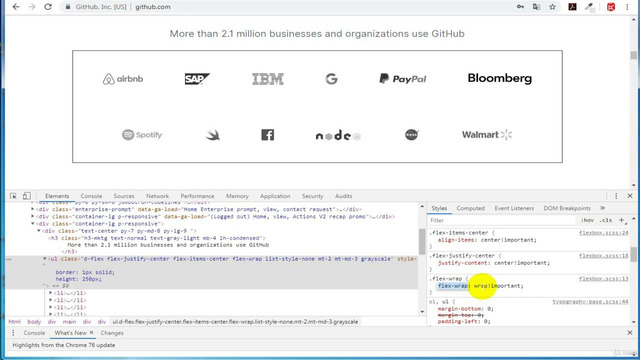Toggle the :hov element state panel
Viewport: 640px width, 360px height.
[x=587, y=220]
